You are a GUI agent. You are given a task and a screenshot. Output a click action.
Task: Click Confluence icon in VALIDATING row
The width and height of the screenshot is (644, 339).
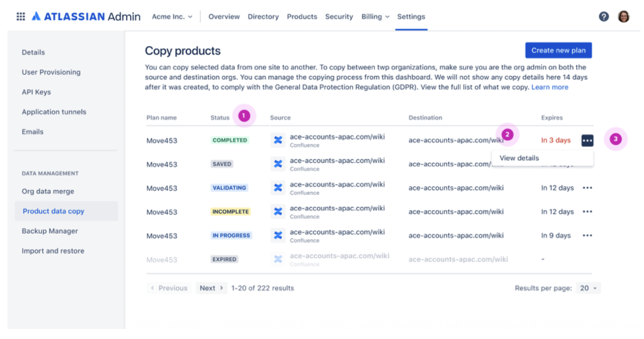coord(278,188)
